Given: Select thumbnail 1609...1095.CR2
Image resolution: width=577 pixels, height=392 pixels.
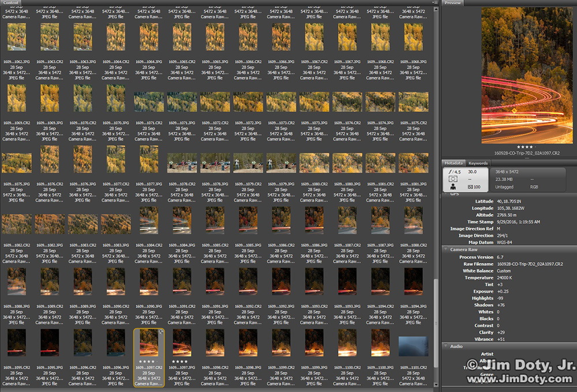Looking at the screenshot, I should 17,343.
